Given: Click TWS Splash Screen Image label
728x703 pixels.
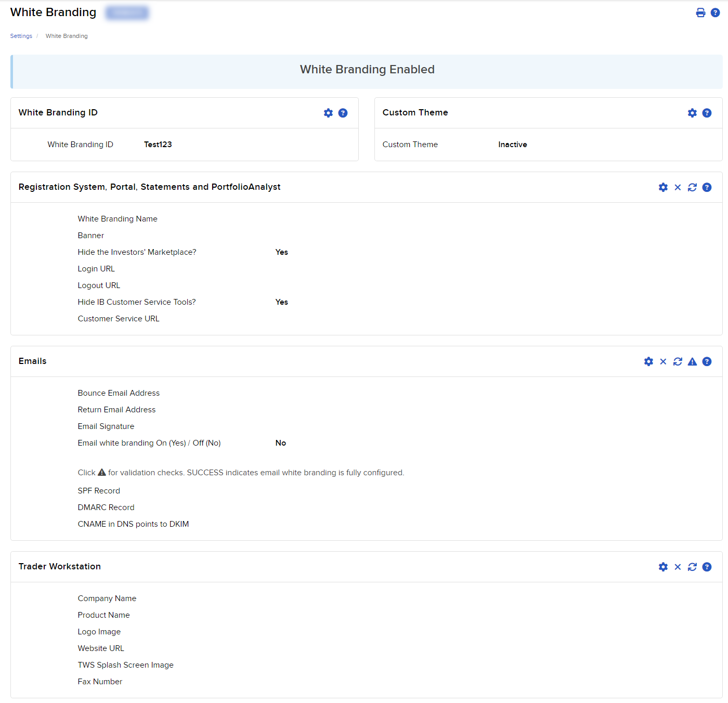Looking at the screenshot, I should 126,665.
